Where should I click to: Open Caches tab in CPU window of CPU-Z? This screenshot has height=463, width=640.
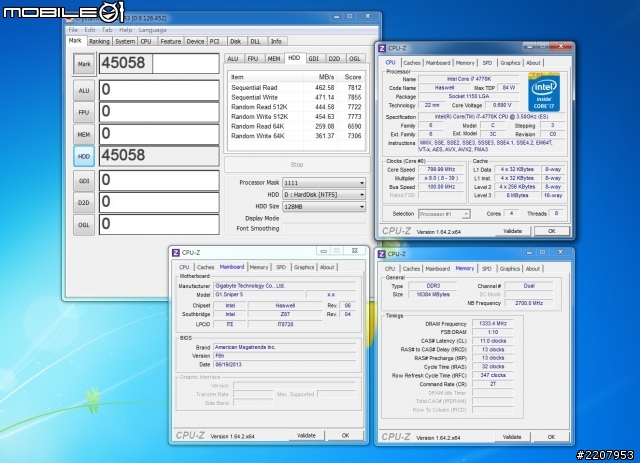point(411,63)
